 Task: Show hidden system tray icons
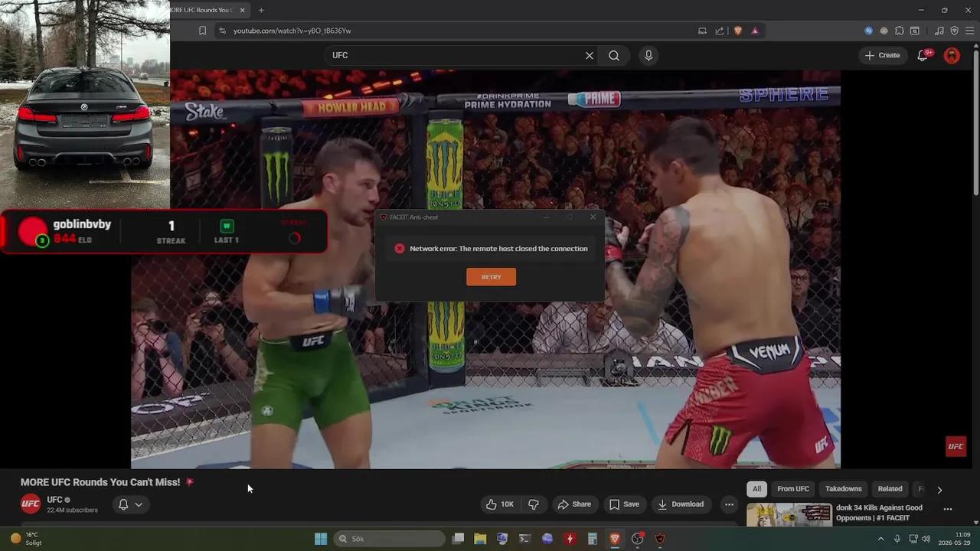click(880, 539)
